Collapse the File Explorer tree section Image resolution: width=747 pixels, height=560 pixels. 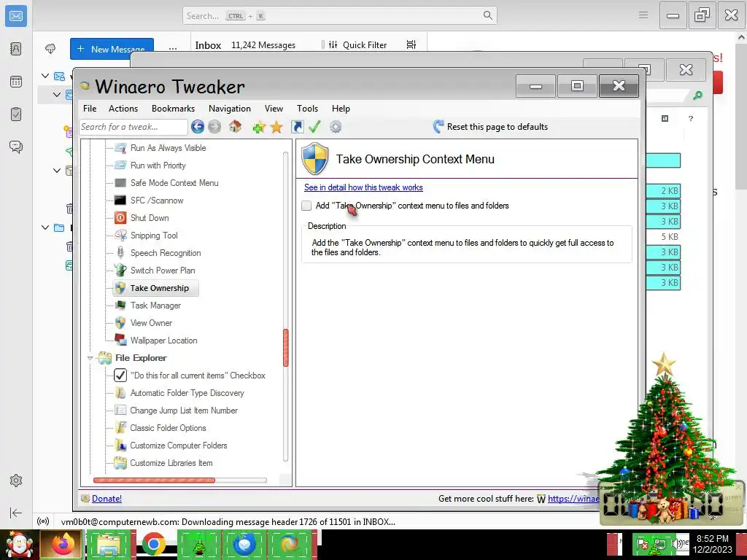(90, 358)
